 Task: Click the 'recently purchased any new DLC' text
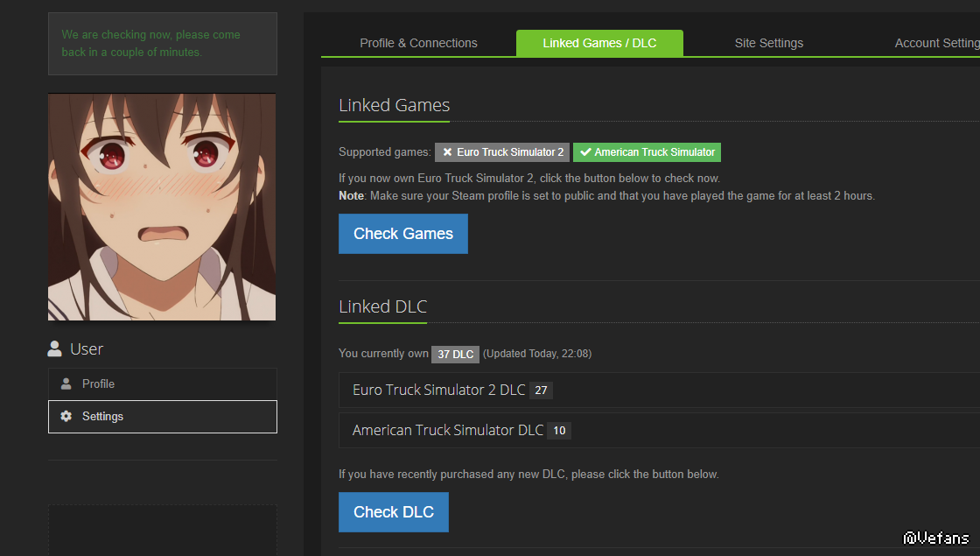coord(528,474)
